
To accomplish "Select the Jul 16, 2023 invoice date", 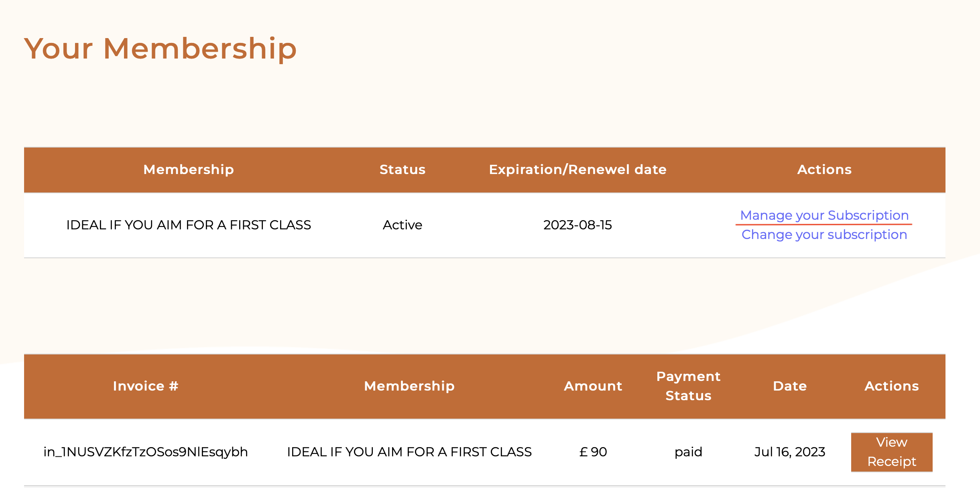I will click(x=790, y=452).
